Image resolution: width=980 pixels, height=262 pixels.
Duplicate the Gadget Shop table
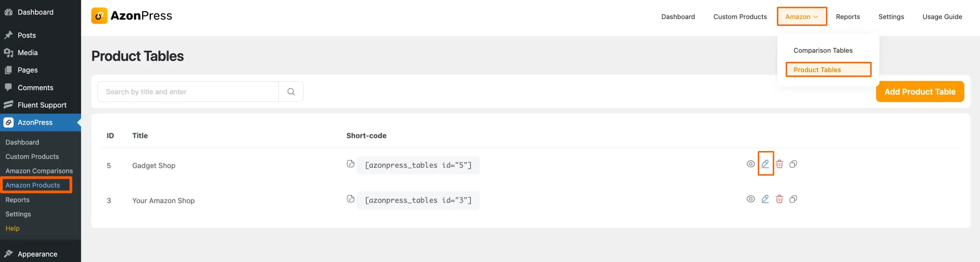(793, 164)
